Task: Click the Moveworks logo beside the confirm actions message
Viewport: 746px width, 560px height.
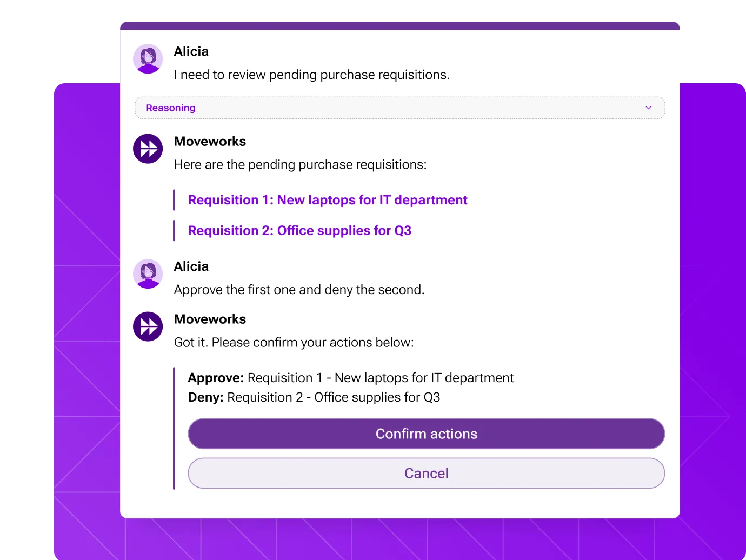Action: (x=148, y=326)
